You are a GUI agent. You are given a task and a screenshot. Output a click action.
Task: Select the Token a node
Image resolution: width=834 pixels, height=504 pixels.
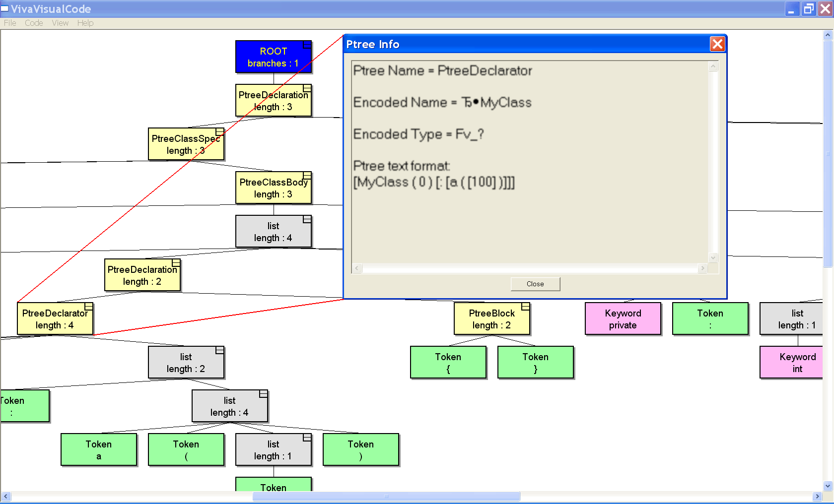point(99,450)
